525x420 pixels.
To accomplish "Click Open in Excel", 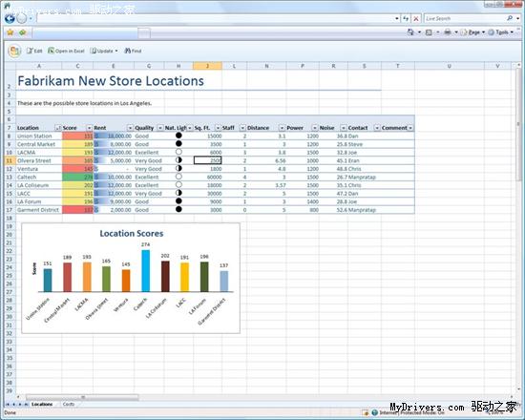I will [66, 51].
